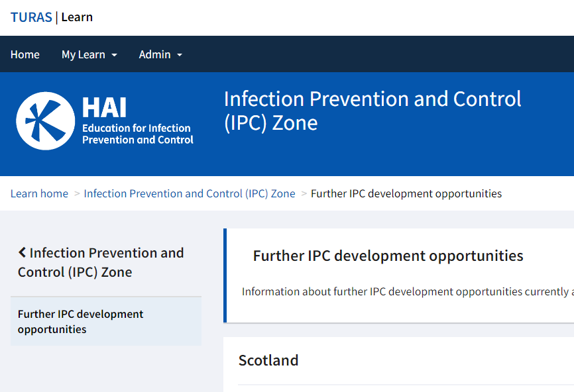
Task: Click 'Information about further IPC development' description text
Action: tap(408, 291)
